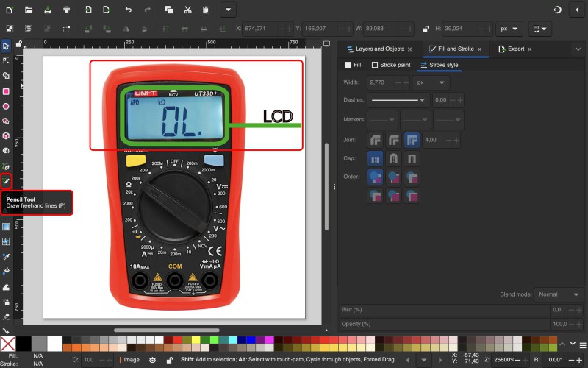This screenshot has width=588, height=368.
Task: Duplicate the selection using the copy icon
Action: click(x=169, y=10)
